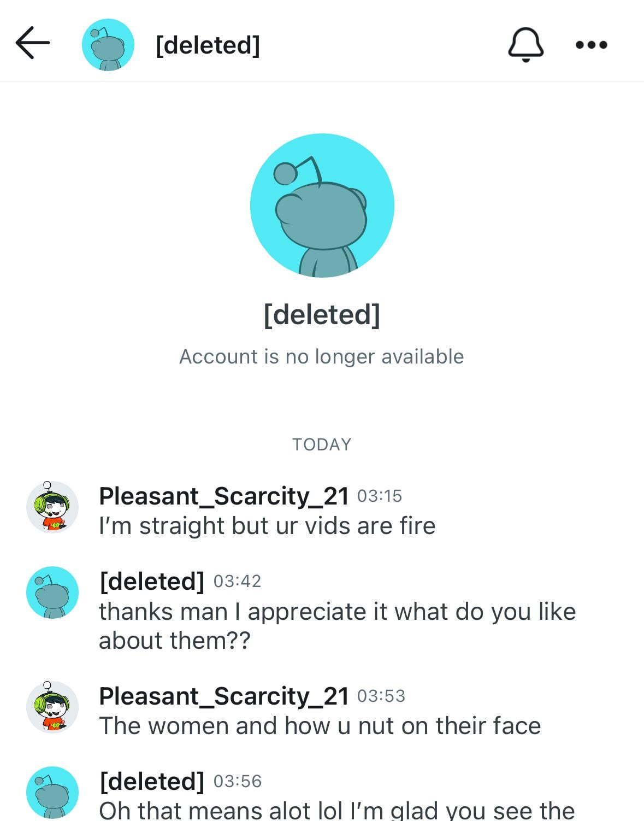Tap the [deleted] username at 03:56
Viewport: 644px width, 821px height.
152,781
